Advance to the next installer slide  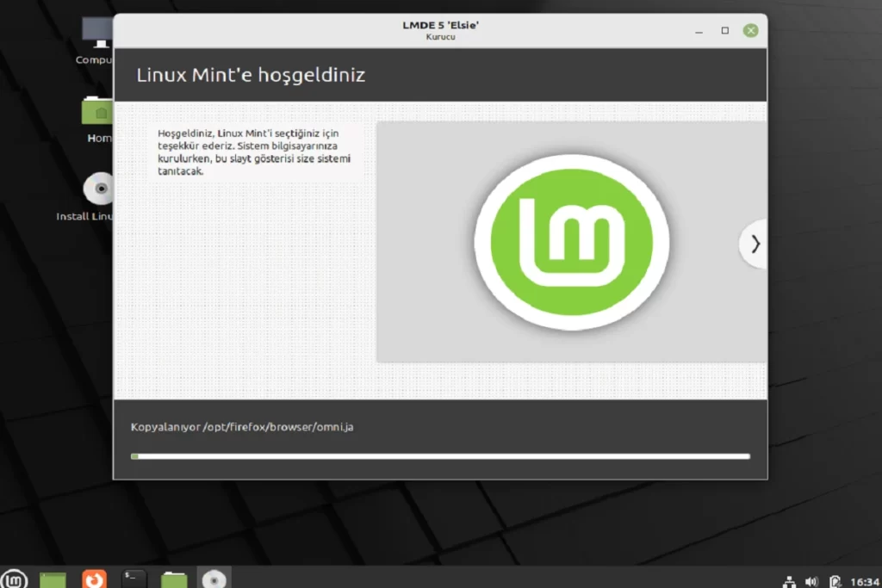click(755, 244)
